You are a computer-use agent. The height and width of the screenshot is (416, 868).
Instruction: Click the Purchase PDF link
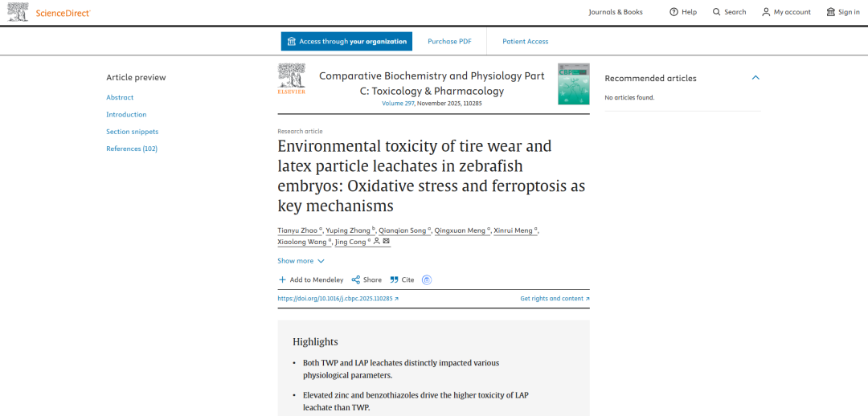point(449,41)
